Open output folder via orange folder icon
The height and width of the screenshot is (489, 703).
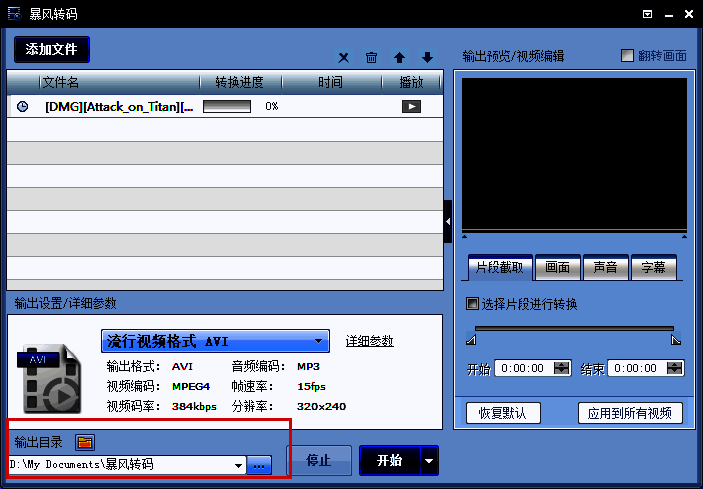coord(85,442)
